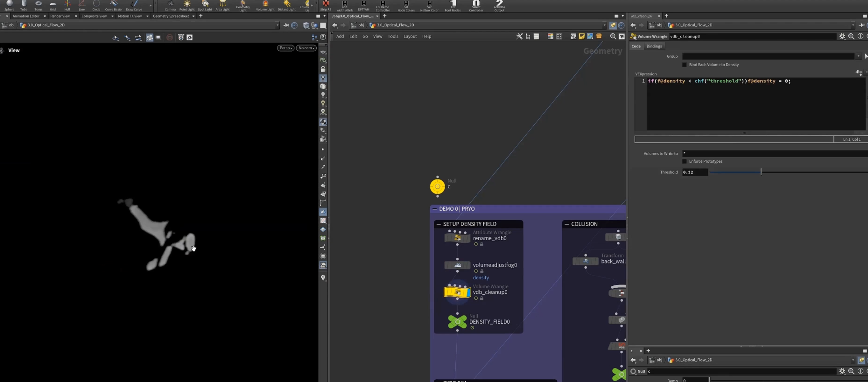Enable Bind Each Volume to Density checkbox
Image resolution: width=868 pixels, height=382 pixels.
684,65
